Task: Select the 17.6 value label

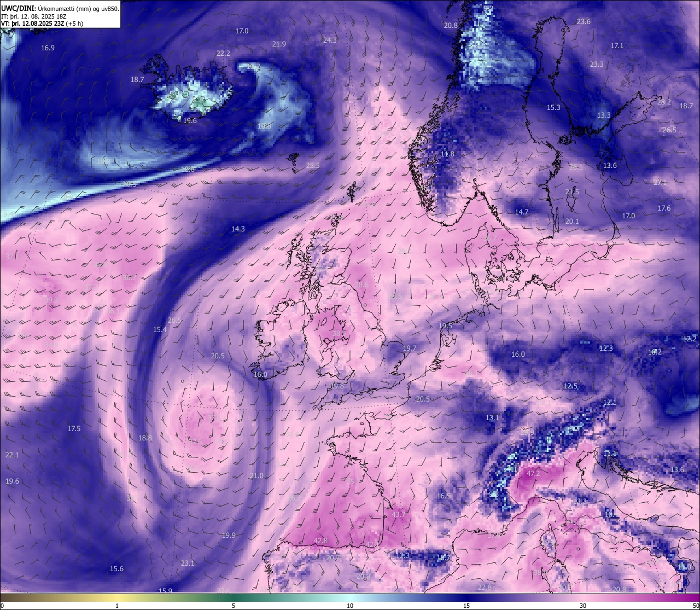Action: [664, 208]
